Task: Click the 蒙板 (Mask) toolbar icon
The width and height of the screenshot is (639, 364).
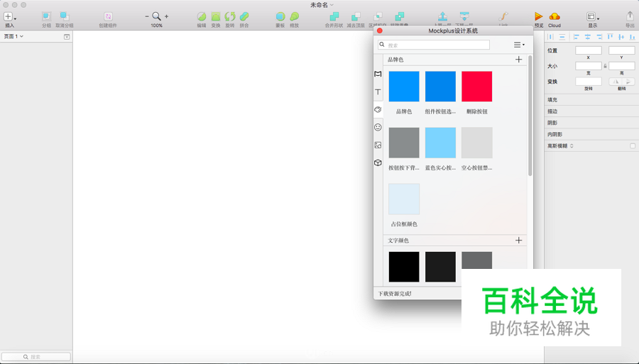Action: click(280, 16)
